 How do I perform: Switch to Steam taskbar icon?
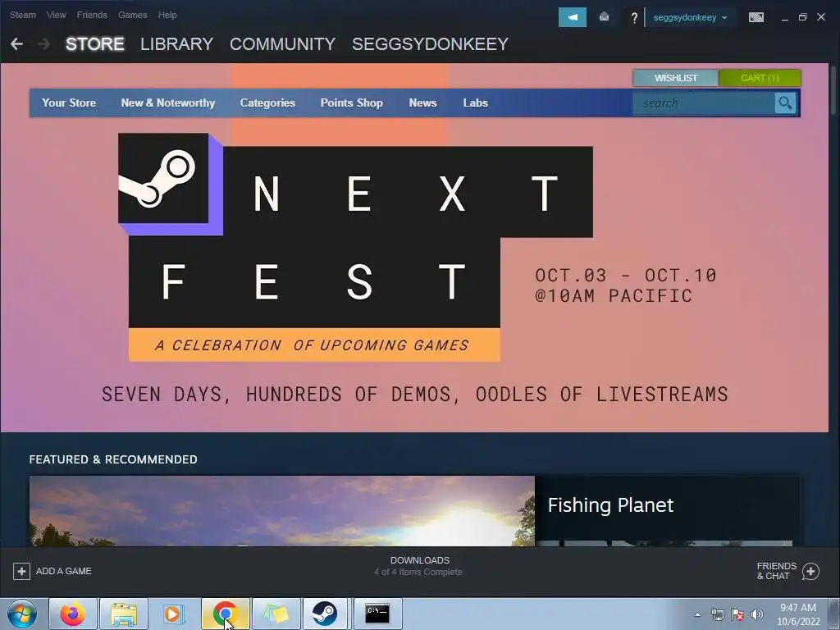click(325, 614)
